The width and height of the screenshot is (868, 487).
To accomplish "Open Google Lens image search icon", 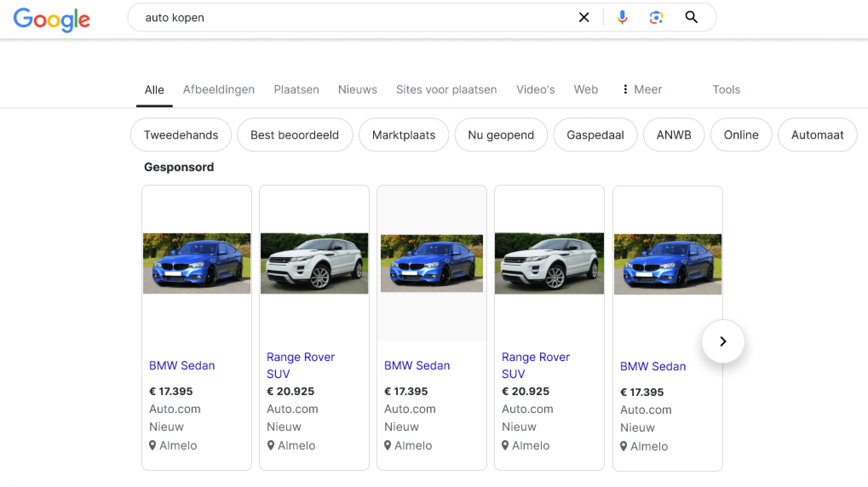I will (x=656, y=17).
